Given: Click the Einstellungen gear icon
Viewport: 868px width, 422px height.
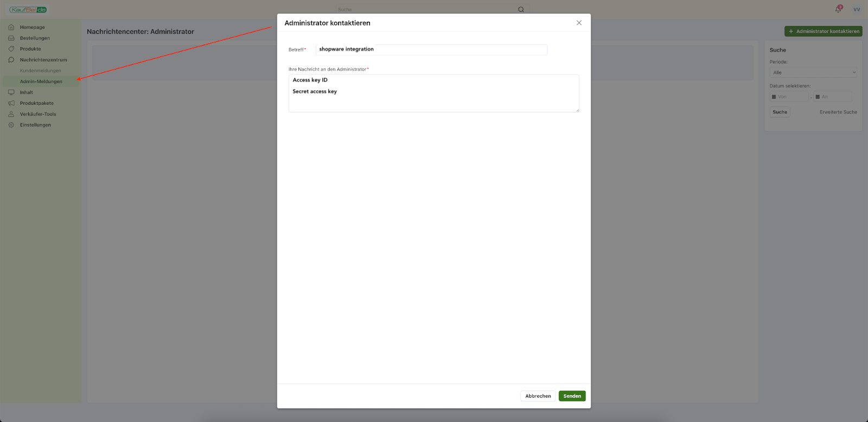Looking at the screenshot, I should click(11, 125).
